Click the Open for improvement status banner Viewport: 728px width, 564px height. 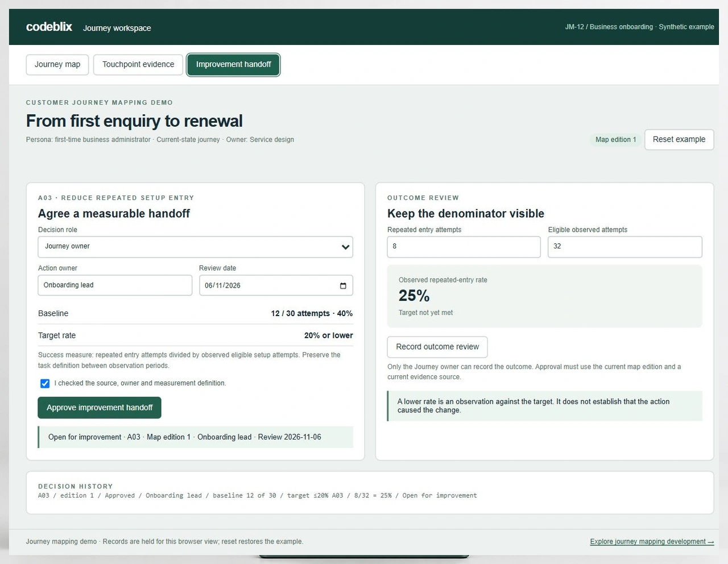tap(196, 437)
